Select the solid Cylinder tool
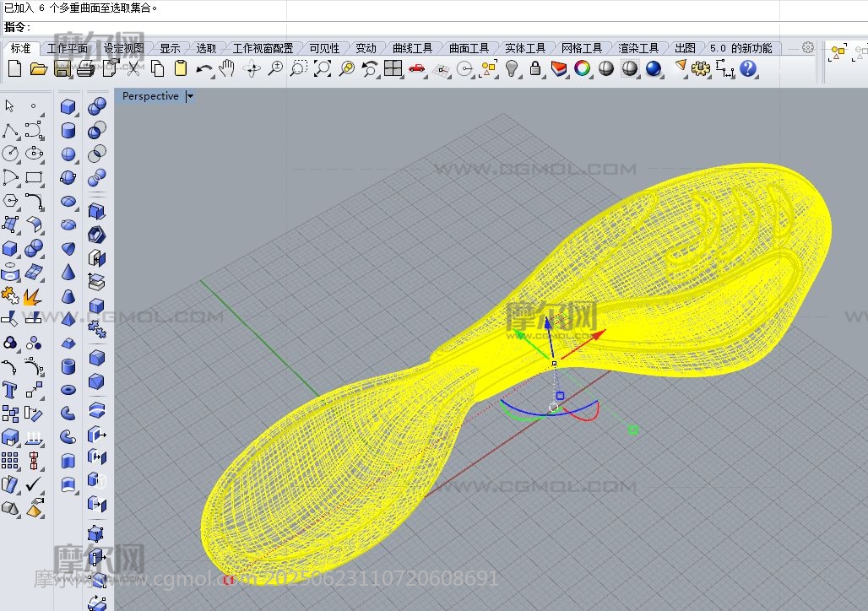This screenshot has width=868, height=611. click(x=68, y=130)
